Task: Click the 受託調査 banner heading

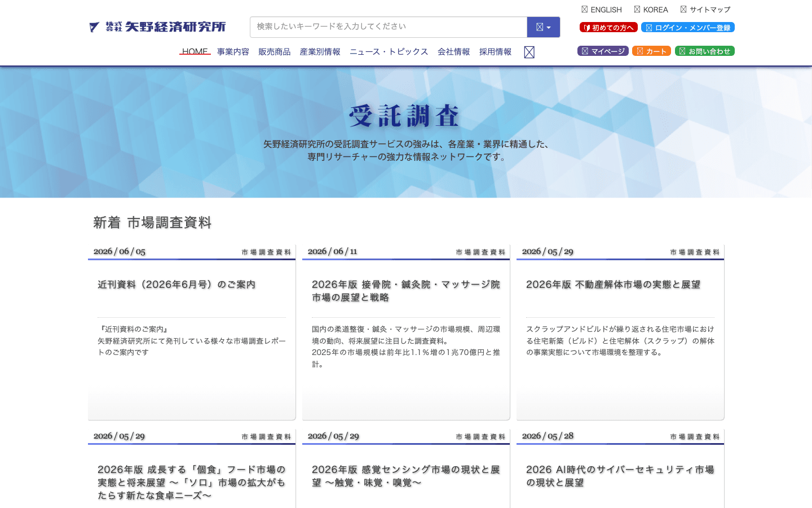Action: click(x=405, y=116)
